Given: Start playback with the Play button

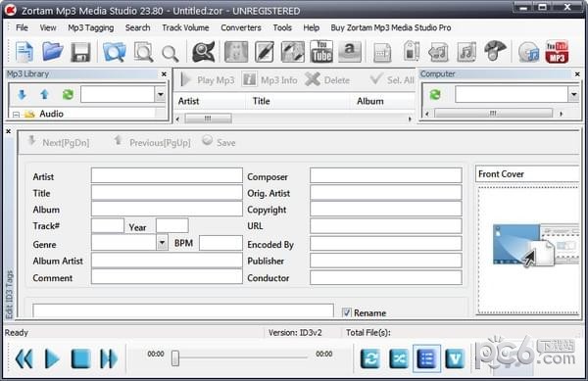Looking at the screenshot, I should pyautogui.click(x=52, y=358).
